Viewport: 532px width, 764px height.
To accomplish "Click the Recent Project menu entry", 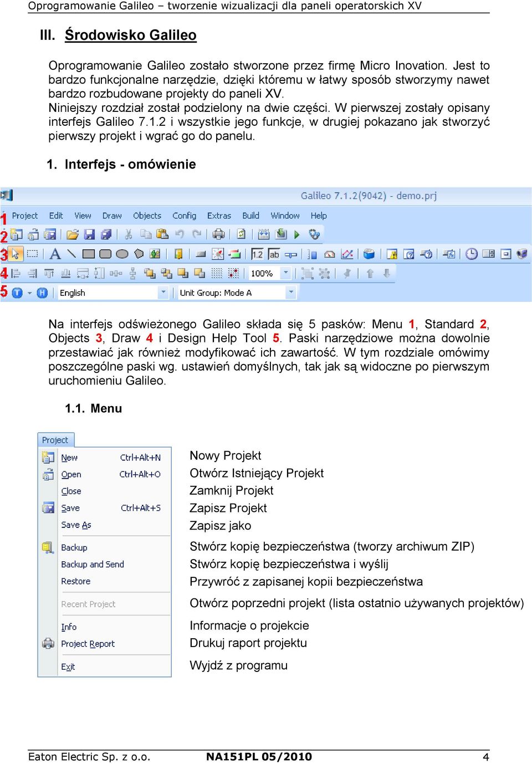I will pyautogui.click(x=105, y=604).
